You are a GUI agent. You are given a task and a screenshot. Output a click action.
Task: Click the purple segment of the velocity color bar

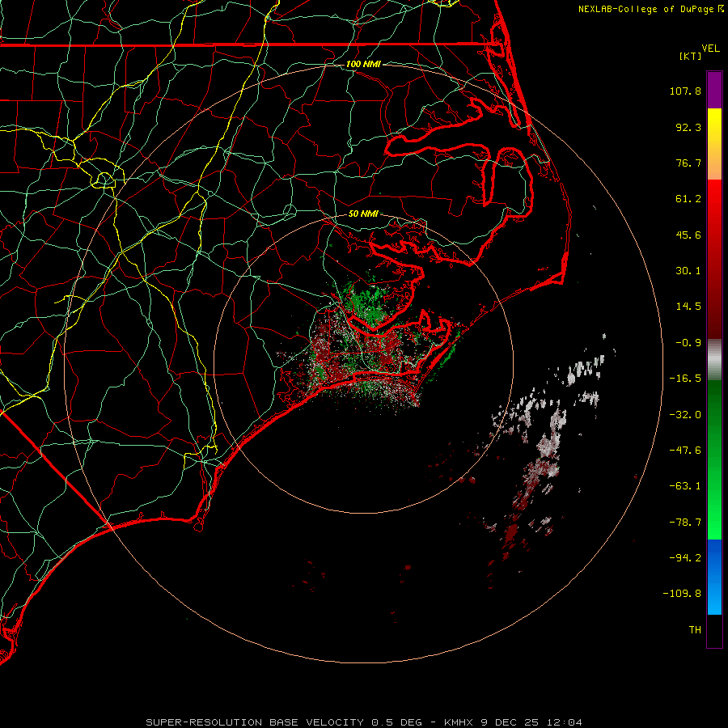coord(714,90)
